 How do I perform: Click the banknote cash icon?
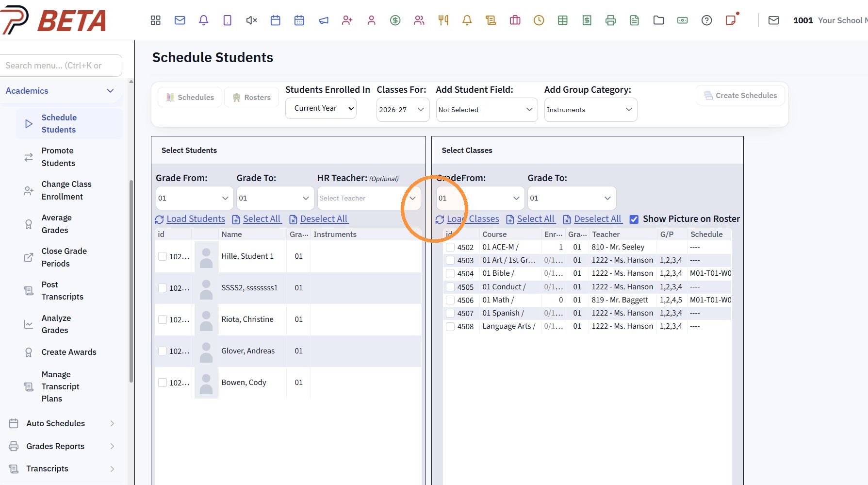coord(682,20)
